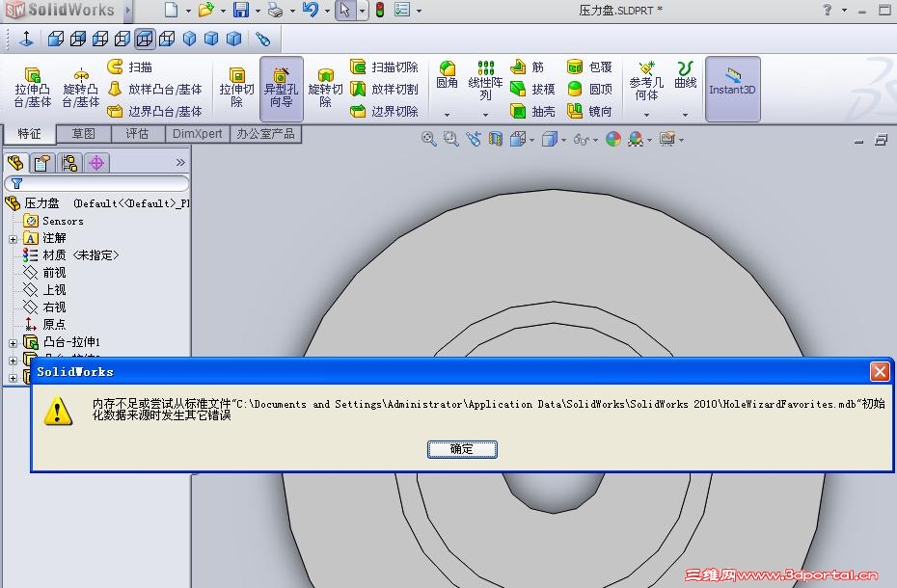
Task: Select the 镜向 mirror tool
Action: coord(589,111)
